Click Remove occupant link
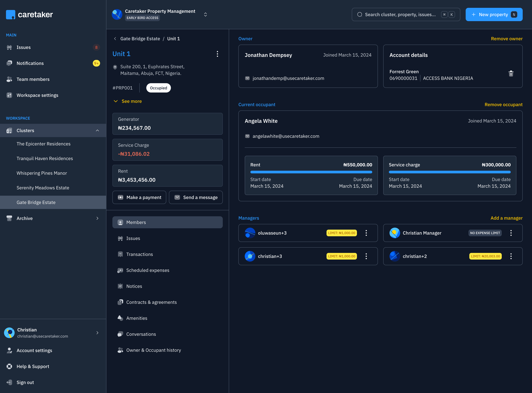Viewport: 532px width, 393px height. [x=503, y=104]
